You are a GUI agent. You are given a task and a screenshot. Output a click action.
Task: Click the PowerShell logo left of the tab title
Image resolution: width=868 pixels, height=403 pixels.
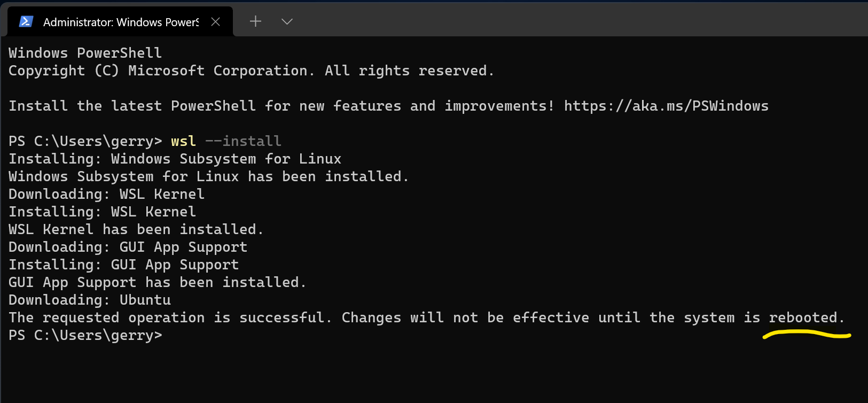pyautogui.click(x=25, y=21)
